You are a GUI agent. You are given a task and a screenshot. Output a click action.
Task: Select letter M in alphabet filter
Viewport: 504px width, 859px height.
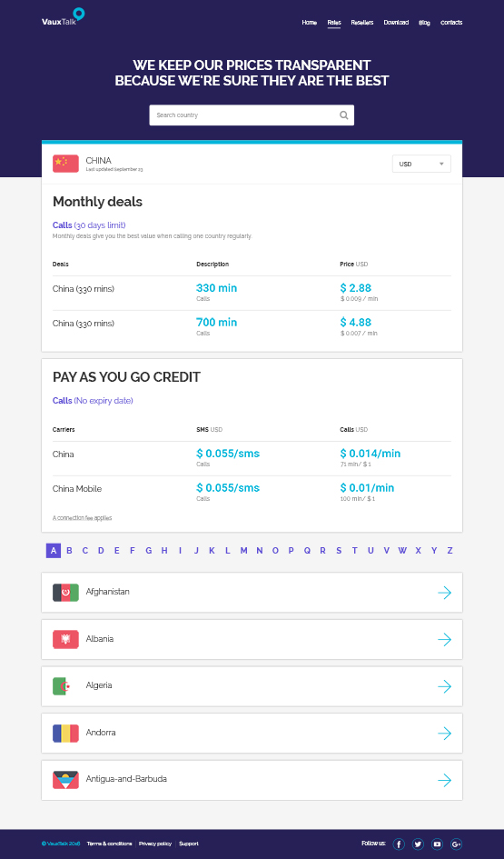pyautogui.click(x=243, y=551)
